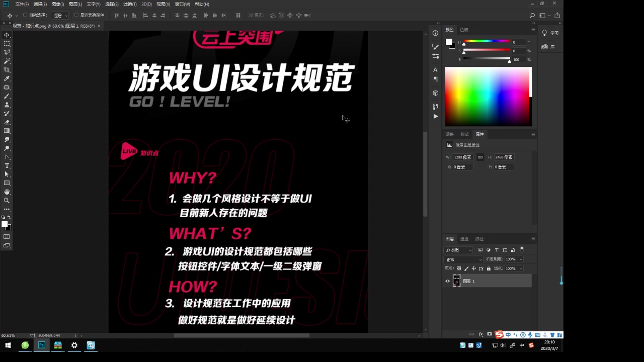The width and height of the screenshot is (644, 362).
Task: Open the 不透明度 opacity dropdown arrow
Action: click(521, 259)
